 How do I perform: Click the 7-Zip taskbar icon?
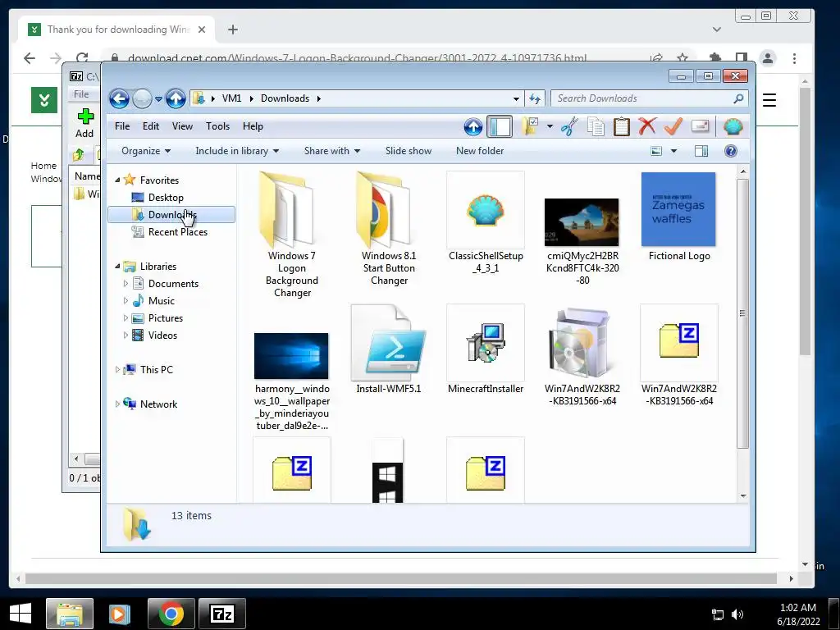(222, 614)
